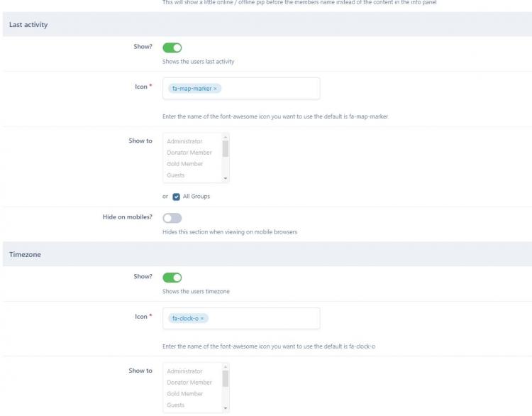
Task: Uncheck the All Groups checkbox
Action: 177,197
